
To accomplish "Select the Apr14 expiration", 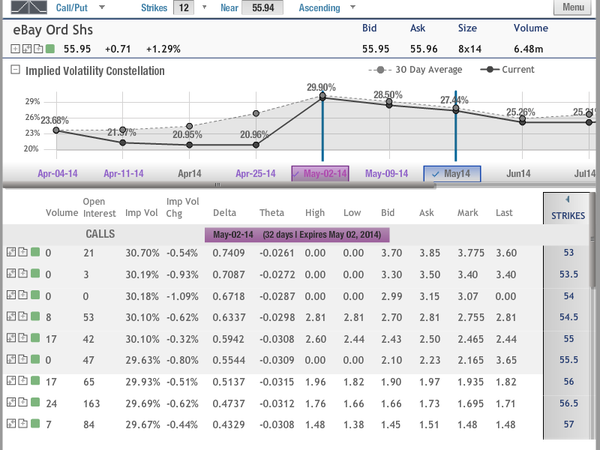I will 189,174.
